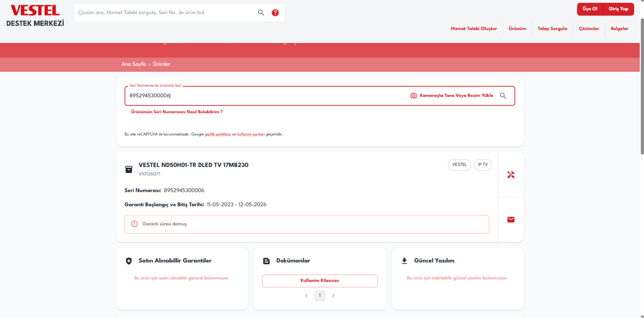Viewport: 644px width, 318px height.
Task: Click the Dokümanlar heading
Action: (293, 261)
